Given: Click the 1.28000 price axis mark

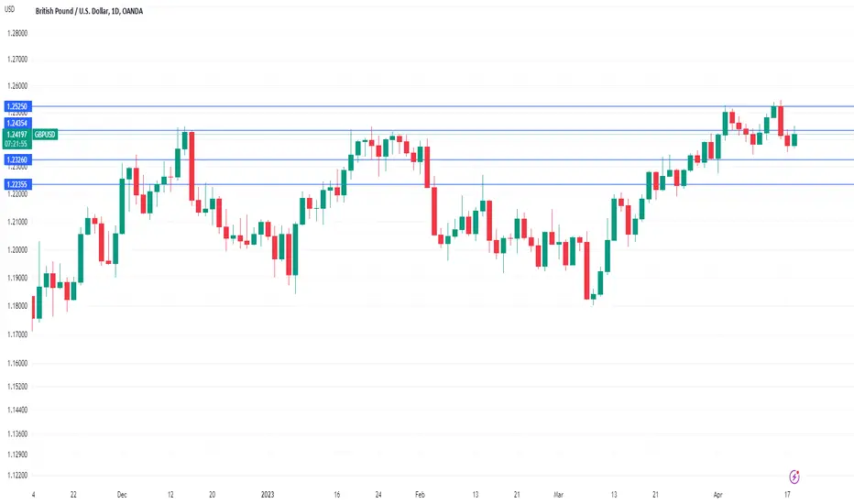Looking at the screenshot, I should pos(16,33).
